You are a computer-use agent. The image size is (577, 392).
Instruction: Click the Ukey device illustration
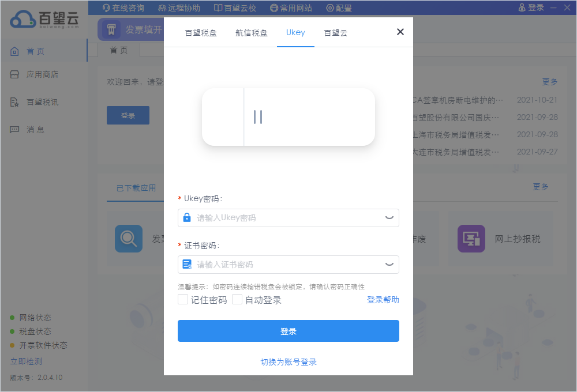pyautogui.click(x=288, y=117)
